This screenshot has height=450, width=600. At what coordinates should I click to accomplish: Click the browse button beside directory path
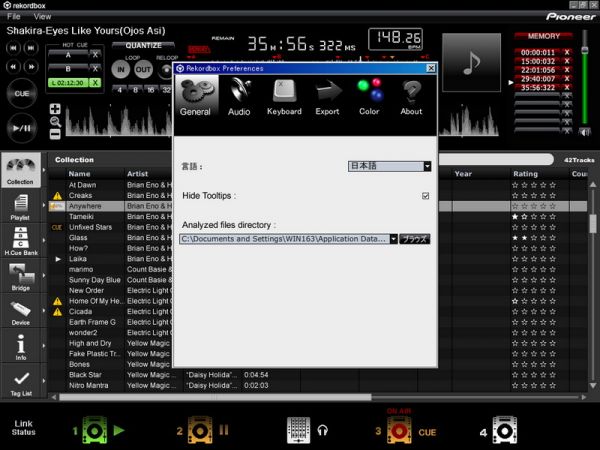(x=415, y=239)
